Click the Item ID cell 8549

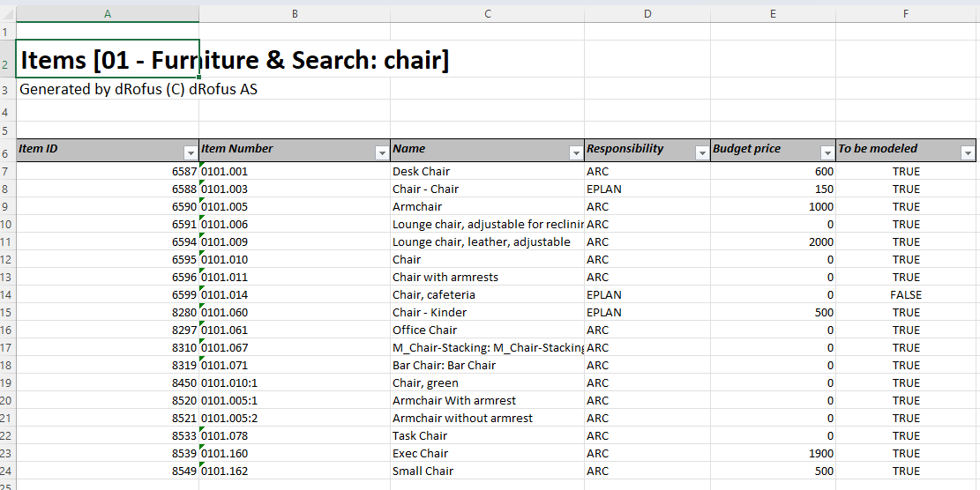click(108, 471)
